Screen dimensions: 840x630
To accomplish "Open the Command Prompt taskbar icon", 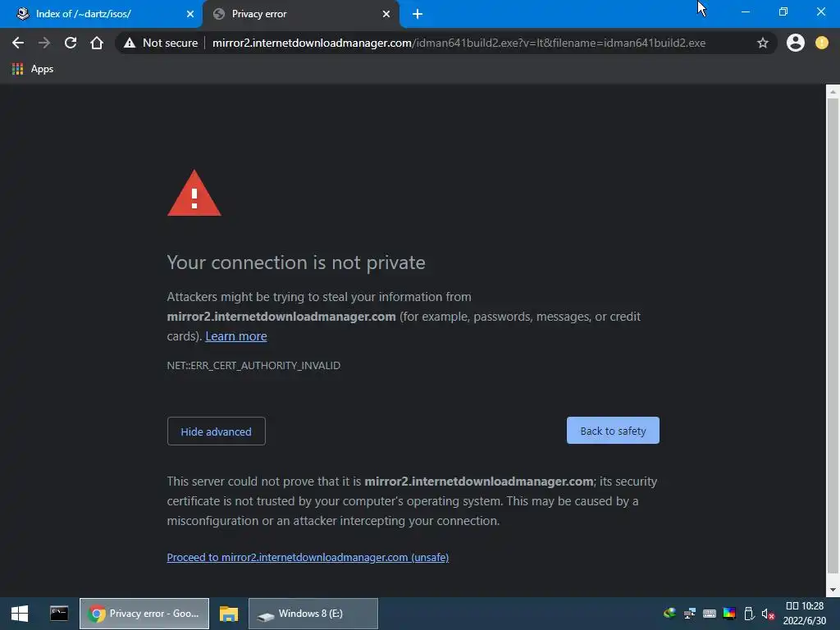I will click(59, 614).
